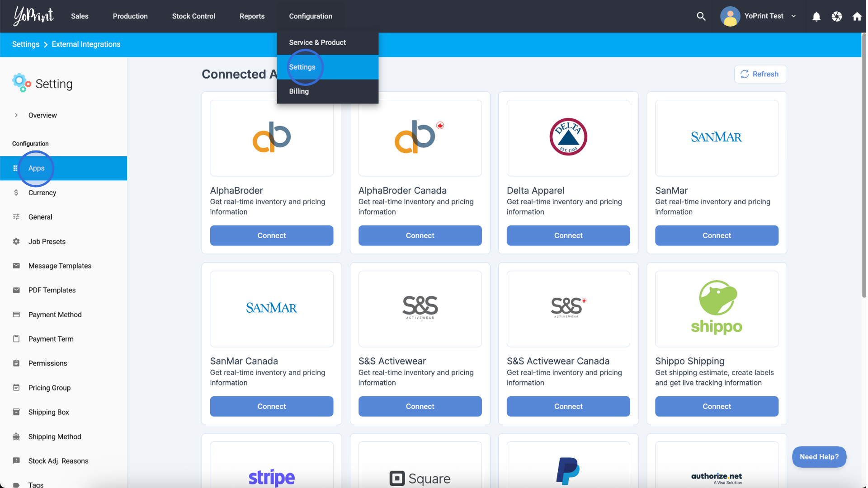The width and height of the screenshot is (868, 488).
Task: Connect the AlphaBroder Canada app
Action: point(420,235)
